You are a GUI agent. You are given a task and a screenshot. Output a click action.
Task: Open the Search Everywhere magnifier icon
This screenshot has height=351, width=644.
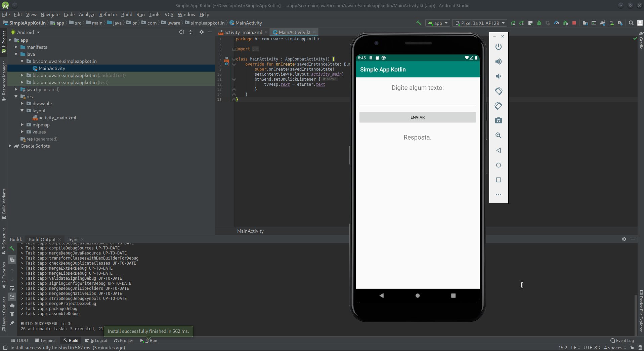(631, 23)
